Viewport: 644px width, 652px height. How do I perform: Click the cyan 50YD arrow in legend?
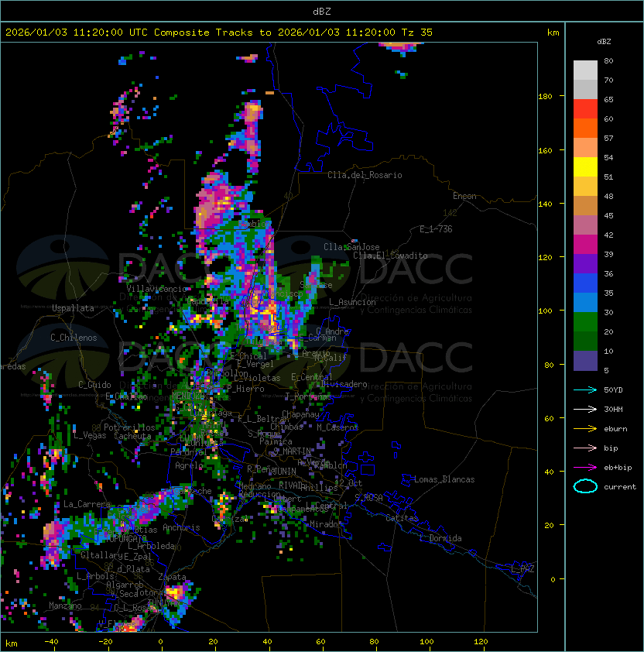click(x=585, y=390)
